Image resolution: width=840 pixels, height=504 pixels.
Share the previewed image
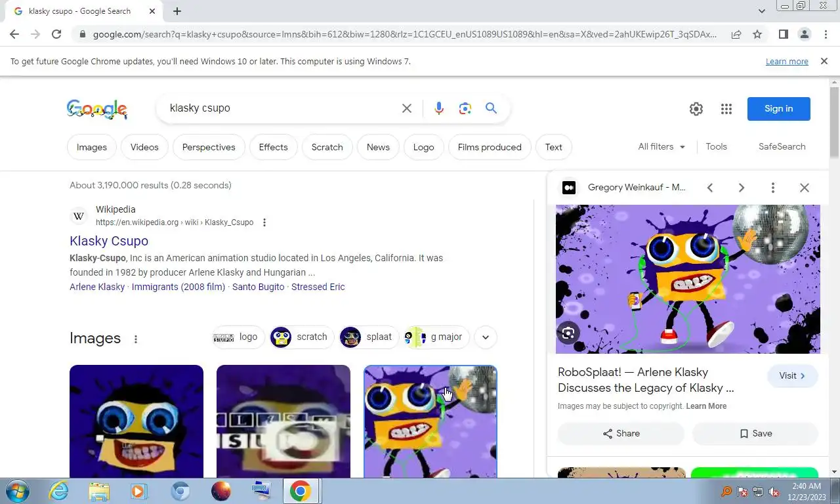click(x=621, y=434)
